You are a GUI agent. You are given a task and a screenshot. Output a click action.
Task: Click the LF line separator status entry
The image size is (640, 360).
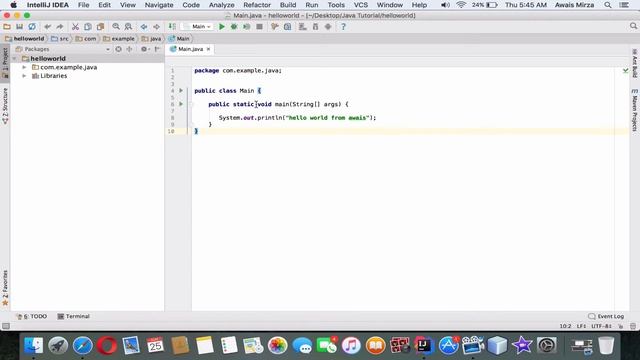click(581, 326)
